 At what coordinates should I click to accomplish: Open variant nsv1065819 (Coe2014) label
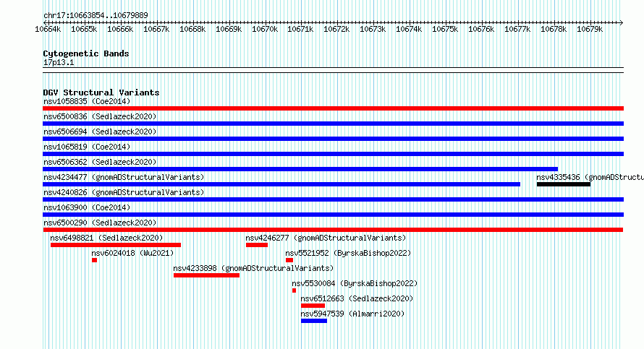point(87,147)
